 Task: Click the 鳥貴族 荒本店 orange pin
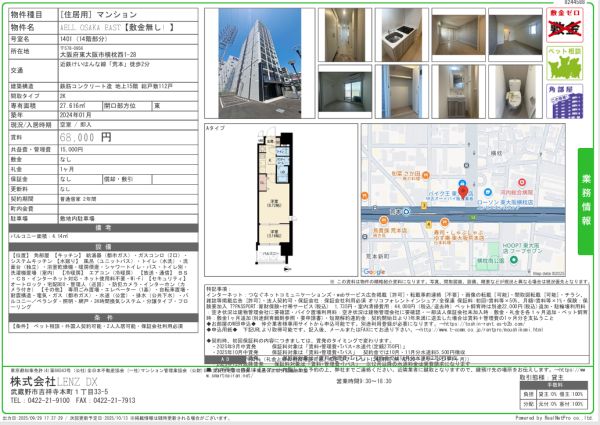coord(383,220)
